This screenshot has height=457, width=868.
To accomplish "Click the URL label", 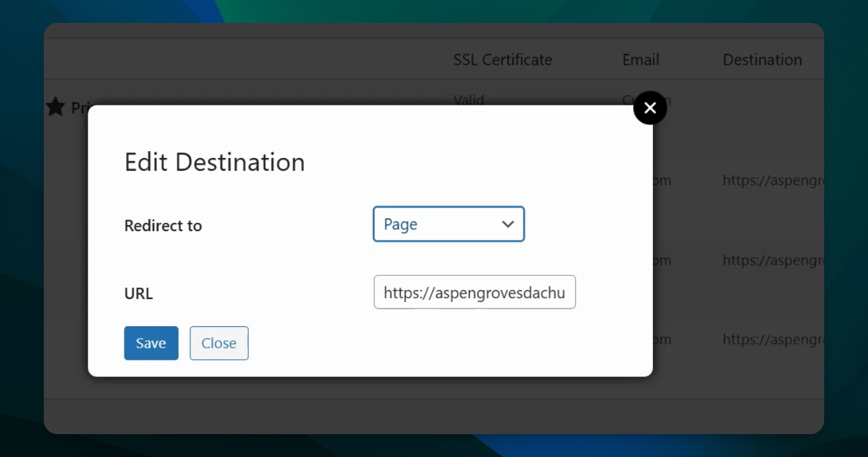I will [x=138, y=293].
